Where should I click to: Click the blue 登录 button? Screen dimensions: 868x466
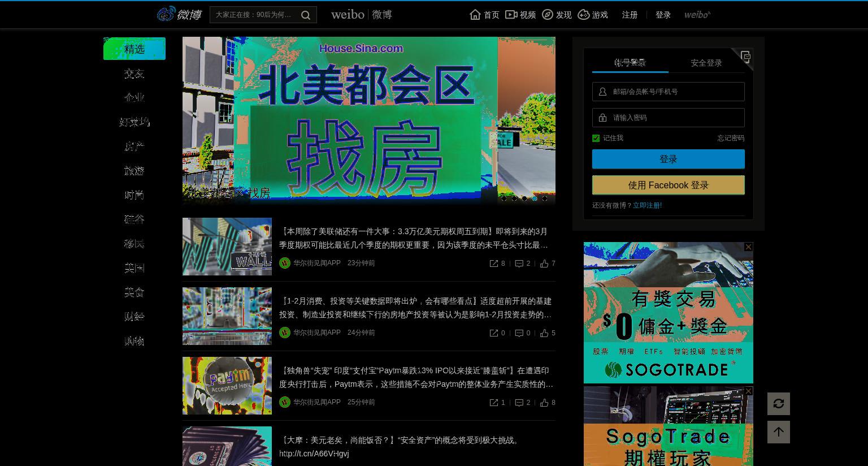pos(669,159)
